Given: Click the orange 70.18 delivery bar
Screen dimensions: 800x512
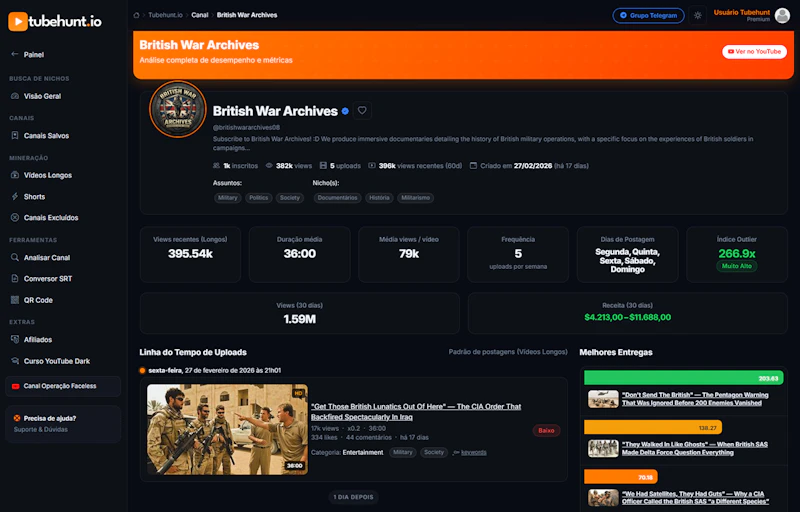Looking at the screenshot, I should [620, 477].
